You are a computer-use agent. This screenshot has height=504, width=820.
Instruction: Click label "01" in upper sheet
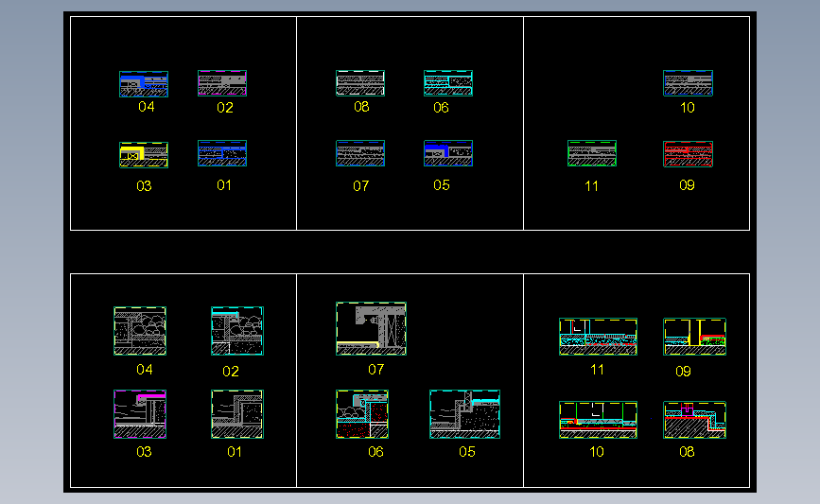224,185
